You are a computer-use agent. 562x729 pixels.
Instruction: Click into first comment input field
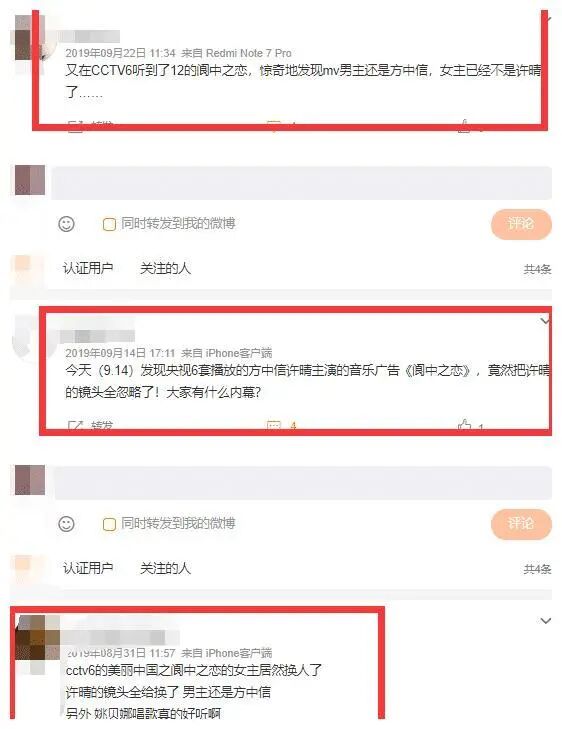tap(301, 183)
